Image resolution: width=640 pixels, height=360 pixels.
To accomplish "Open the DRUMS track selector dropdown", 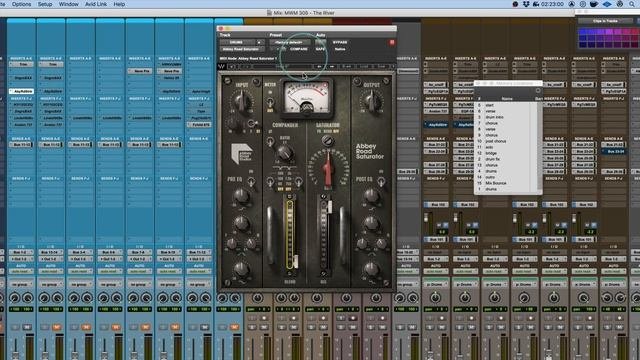I will [242, 42].
